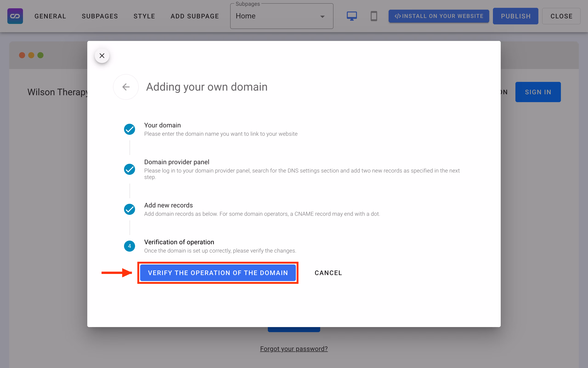Click Install on your website button
Screen dimensions: 588x368
438,16
